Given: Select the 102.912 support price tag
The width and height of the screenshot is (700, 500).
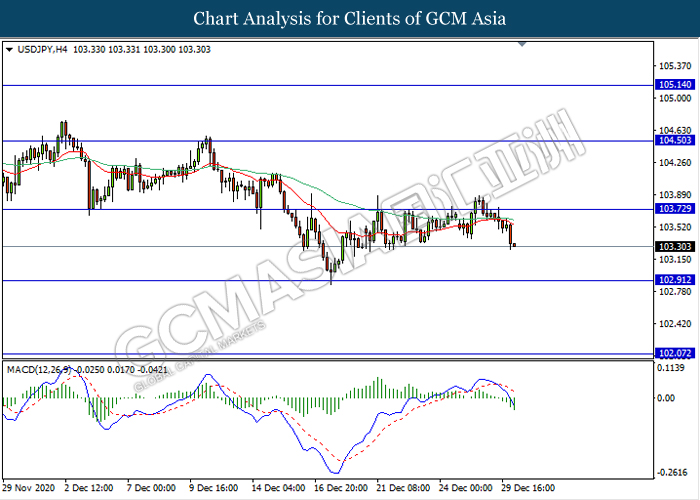Looking at the screenshot, I should pos(672,280).
